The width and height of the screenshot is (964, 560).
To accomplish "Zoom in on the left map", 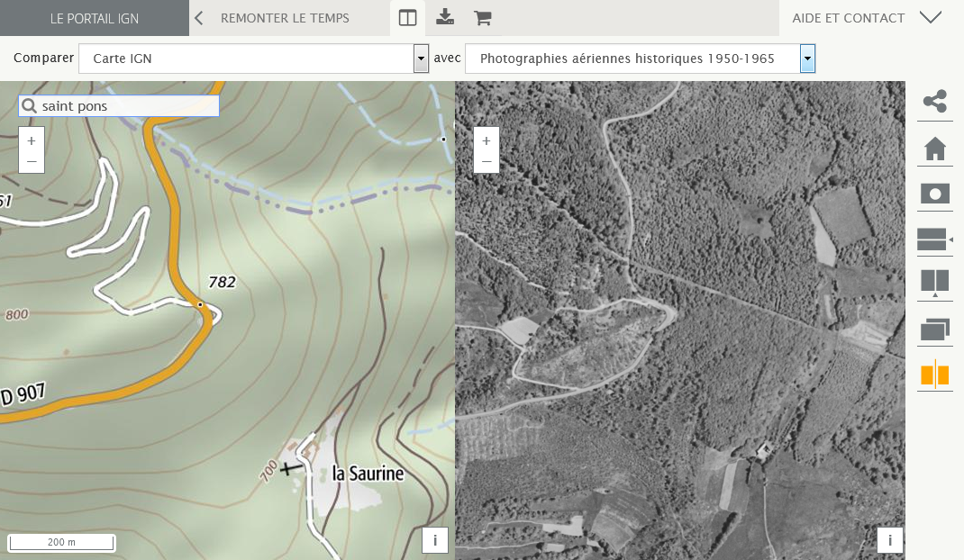I will point(32,140).
